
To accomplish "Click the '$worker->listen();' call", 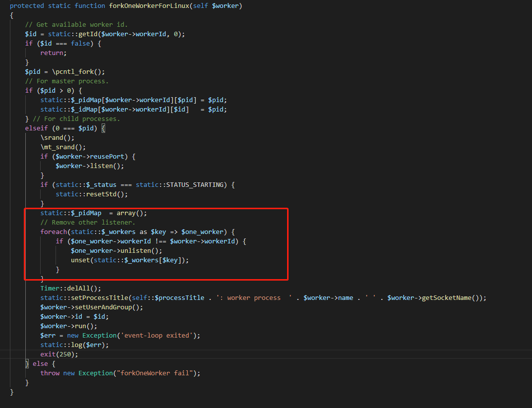I will [x=90, y=166].
